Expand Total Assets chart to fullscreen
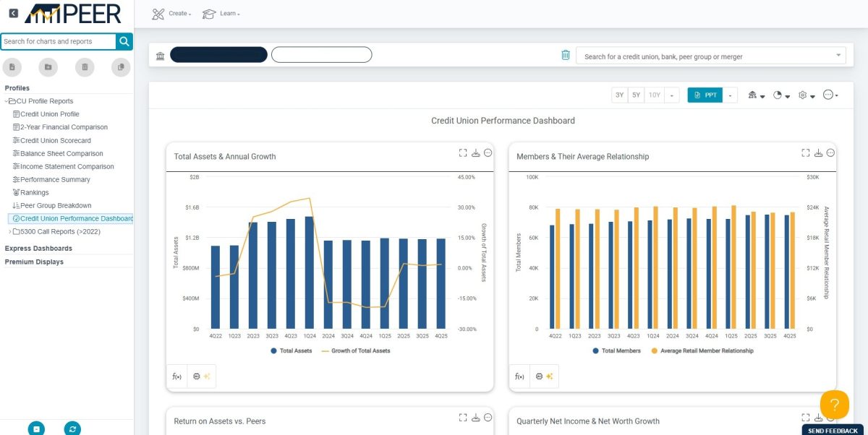 pyautogui.click(x=463, y=152)
